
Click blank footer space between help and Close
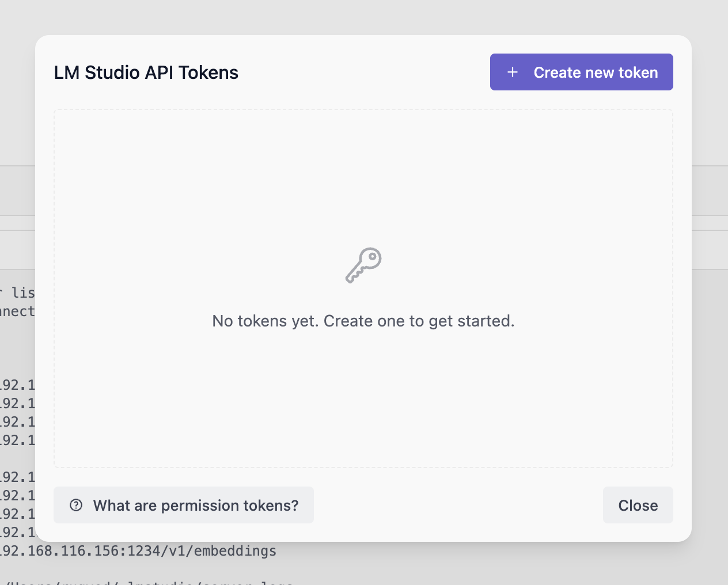coord(458,505)
